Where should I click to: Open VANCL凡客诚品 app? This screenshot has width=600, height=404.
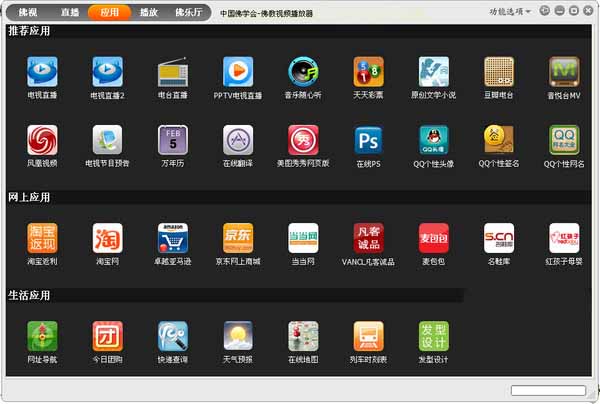[x=368, y=238]
